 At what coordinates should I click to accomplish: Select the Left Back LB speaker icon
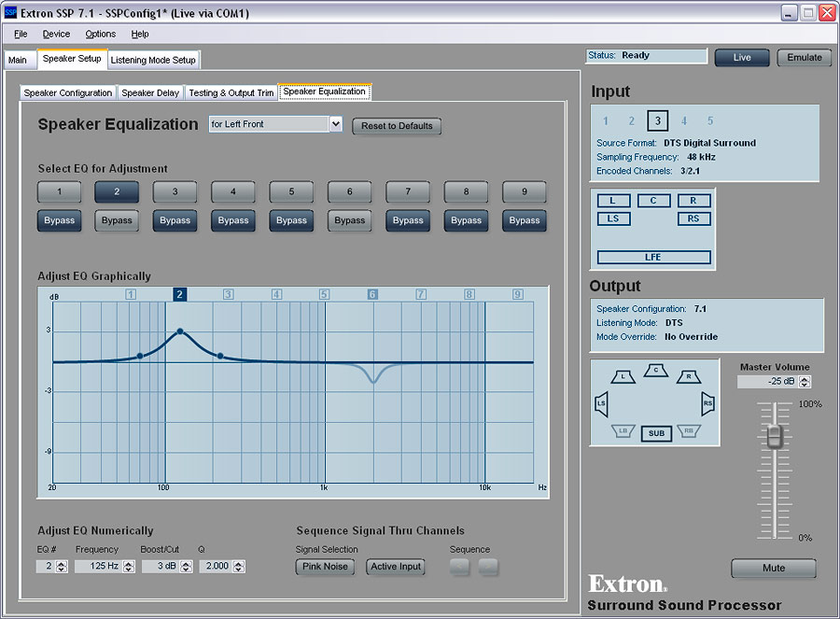point(623,431)
